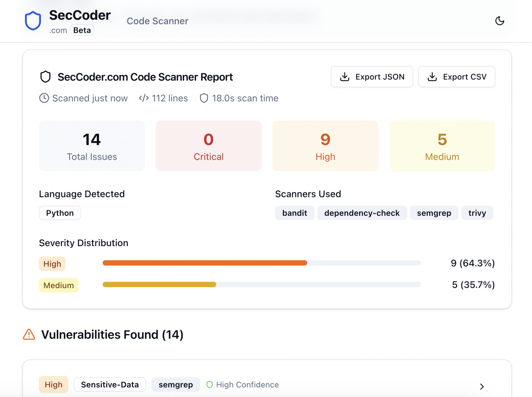Image resolution: width=532 pixels, height=397 pixels.
Task: Click the green shield beside High Confidence
Action: point(209,384)
